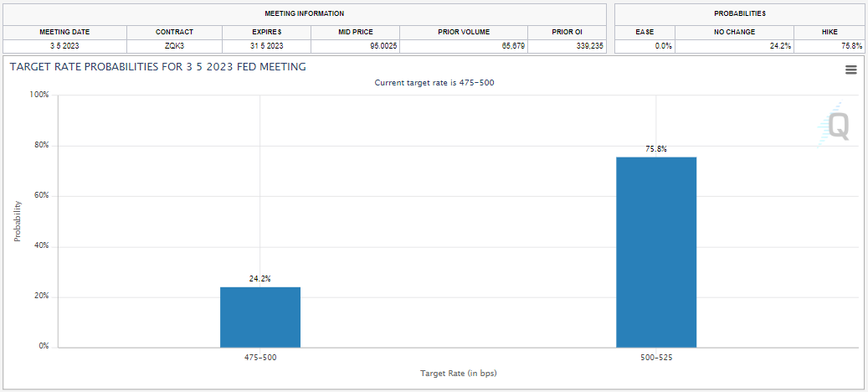Select the ZQK3 contract cell
This screenshot has height=392, width=868.
click(x=175, y=47)
